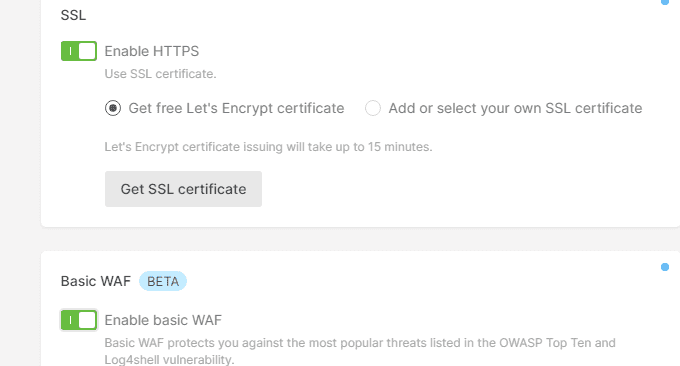The height and width of the screenshot is (366, 680).
Task: Click the Enable basic WAF label text
Action: tap(163, 320)
